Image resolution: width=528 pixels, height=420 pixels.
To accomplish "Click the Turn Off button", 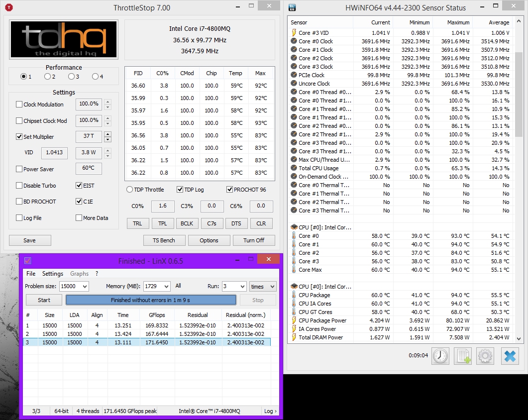I will 254,240.
